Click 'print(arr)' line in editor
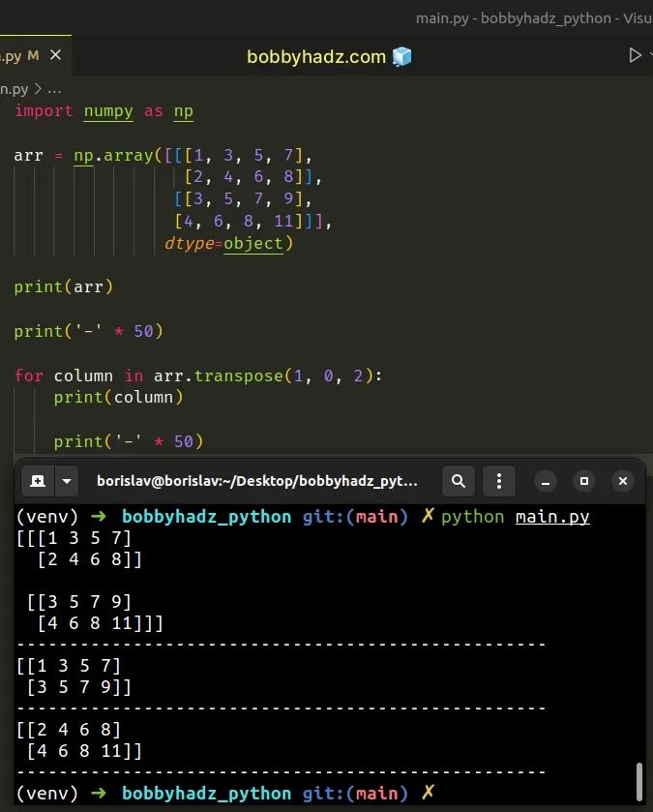653x812 pixels. click(x=63, y=286)
